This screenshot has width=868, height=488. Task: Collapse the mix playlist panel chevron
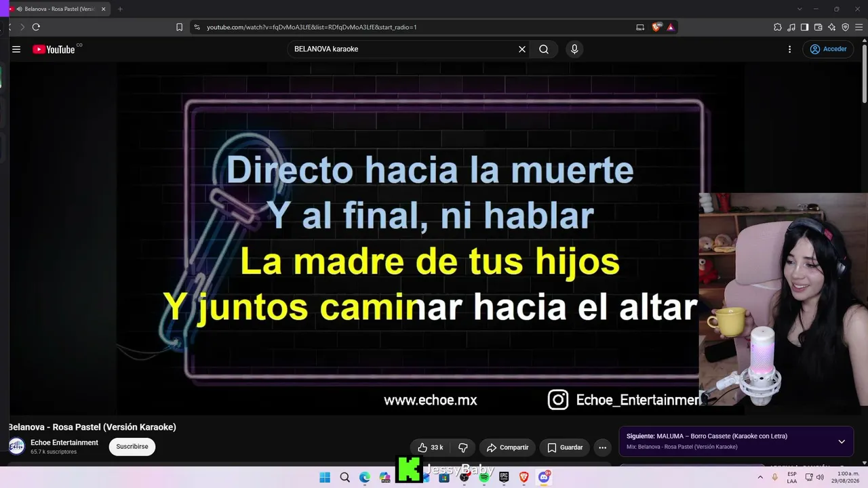coord(842,441)
